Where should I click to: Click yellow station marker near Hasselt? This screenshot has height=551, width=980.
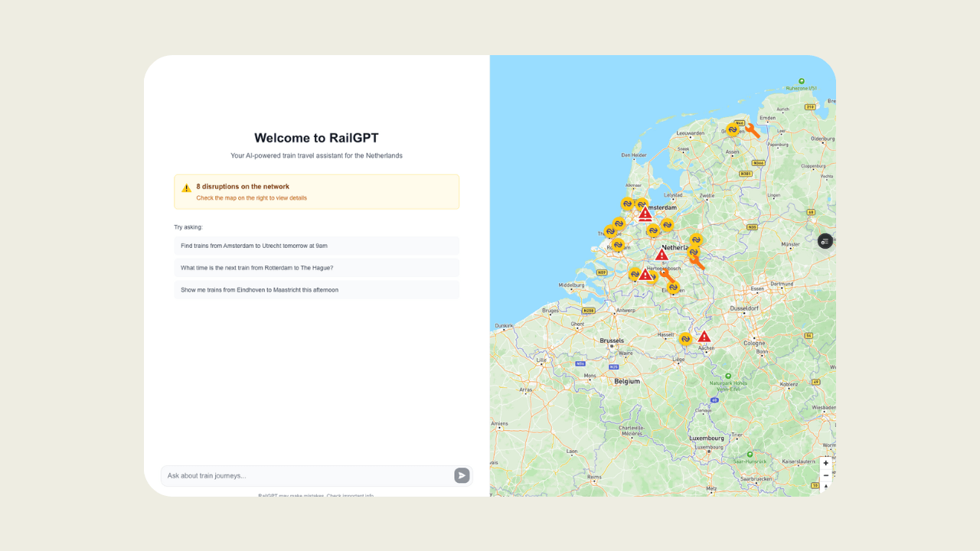(685, 339)
